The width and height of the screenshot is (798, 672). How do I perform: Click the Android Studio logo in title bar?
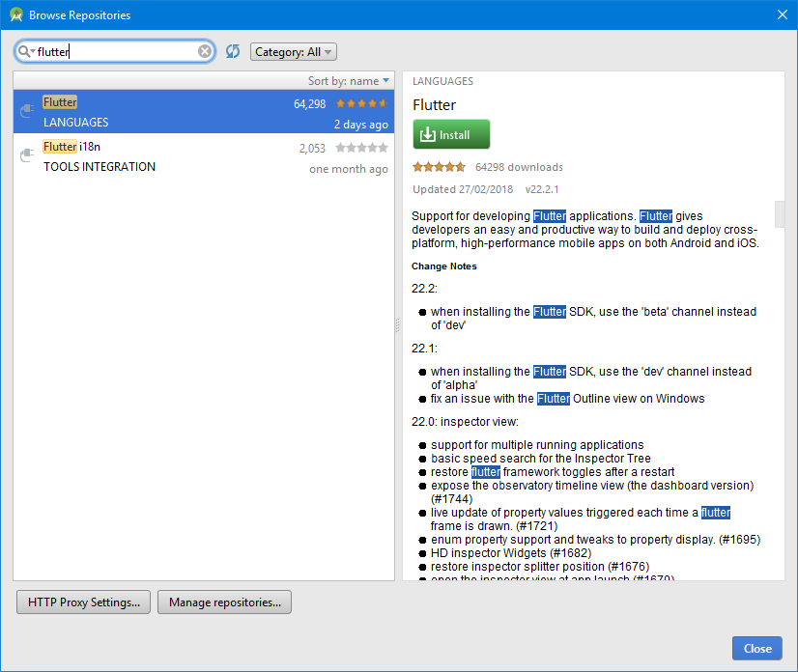pyautogui.click(x=16, y=14)
